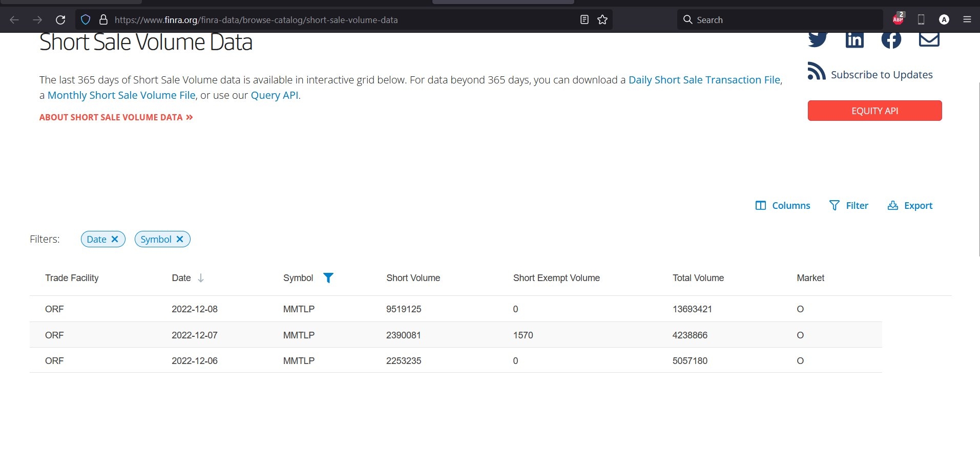Open the Firefox account avatar
The height and width of the screenshot is (472, 980).
(944, 20)
